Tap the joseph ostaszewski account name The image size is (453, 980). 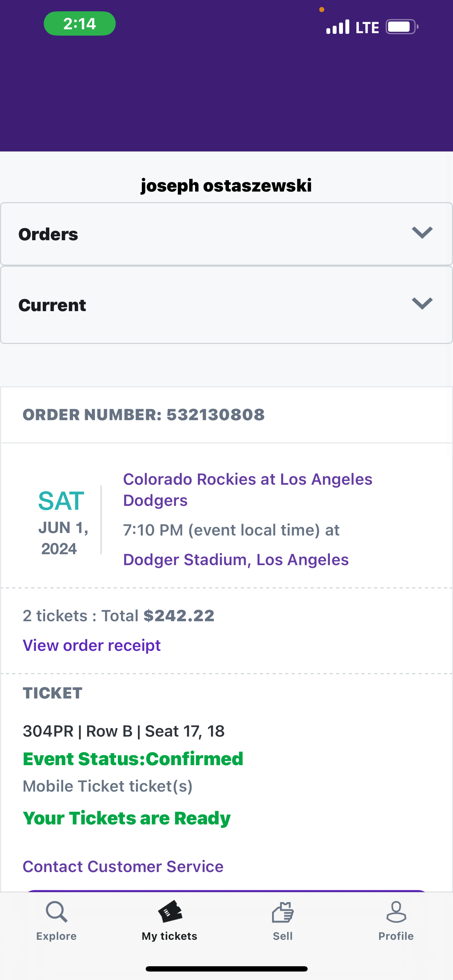point(226,186)
